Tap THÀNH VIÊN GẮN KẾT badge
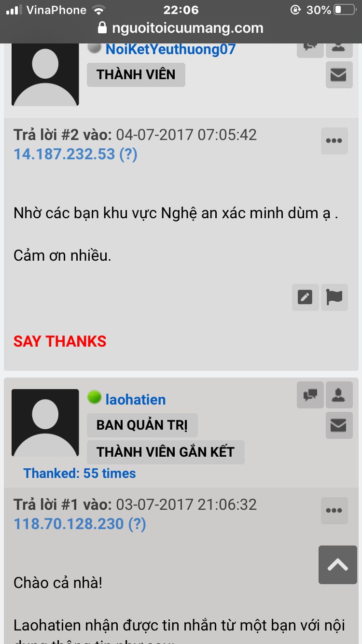This screenshot has width=362, height=644. 166,452
